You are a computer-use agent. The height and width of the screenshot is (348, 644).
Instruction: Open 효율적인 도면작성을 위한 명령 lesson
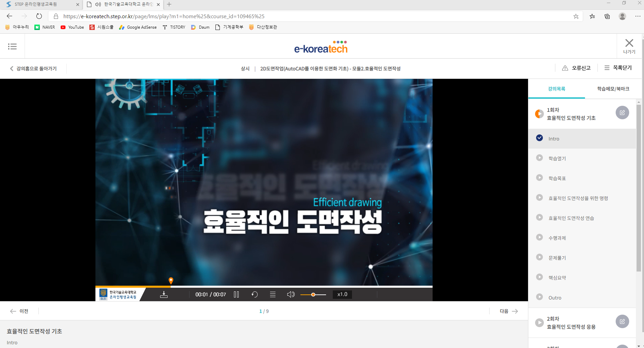pyautogui.click(x=582, y=198)
